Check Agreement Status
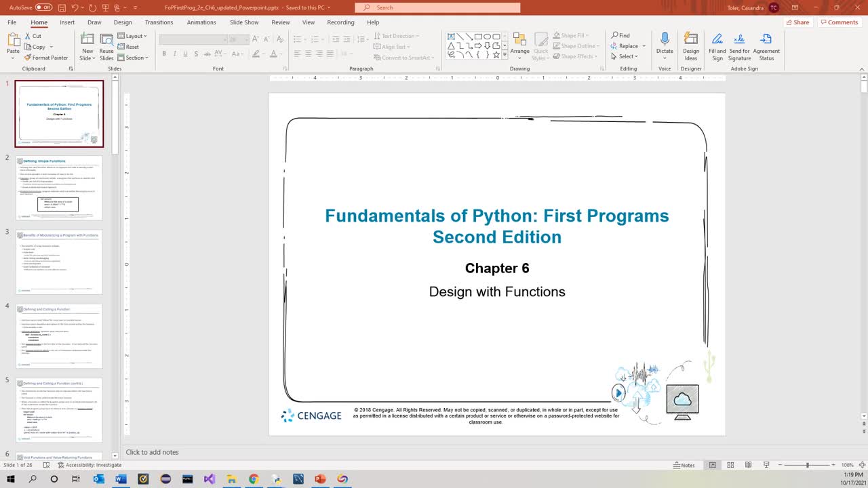 tap(766, 46)
